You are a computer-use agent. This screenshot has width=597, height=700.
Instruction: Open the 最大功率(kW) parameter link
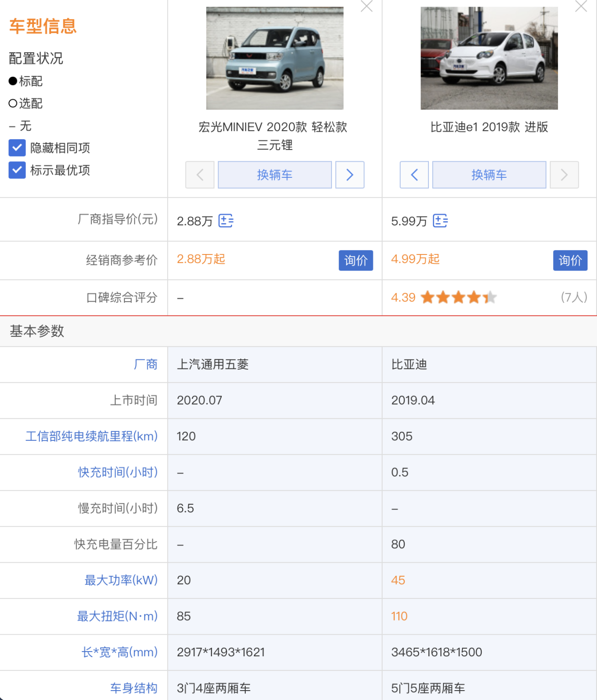pos(121,580)
